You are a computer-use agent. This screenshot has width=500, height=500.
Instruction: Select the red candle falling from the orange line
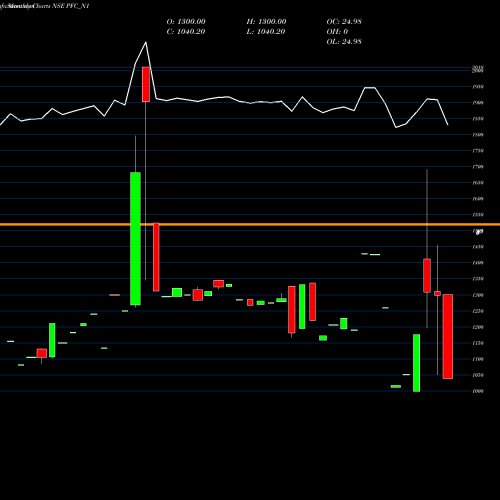(x=156, y=257)
